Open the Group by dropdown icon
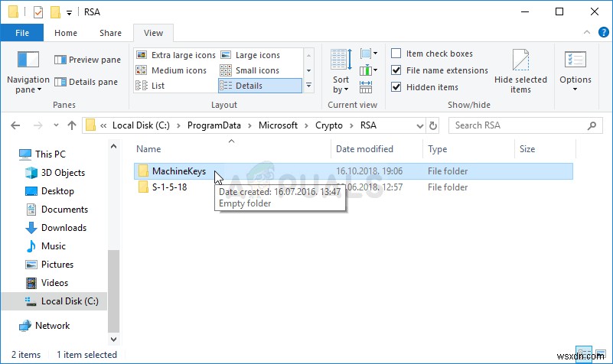 368,54
